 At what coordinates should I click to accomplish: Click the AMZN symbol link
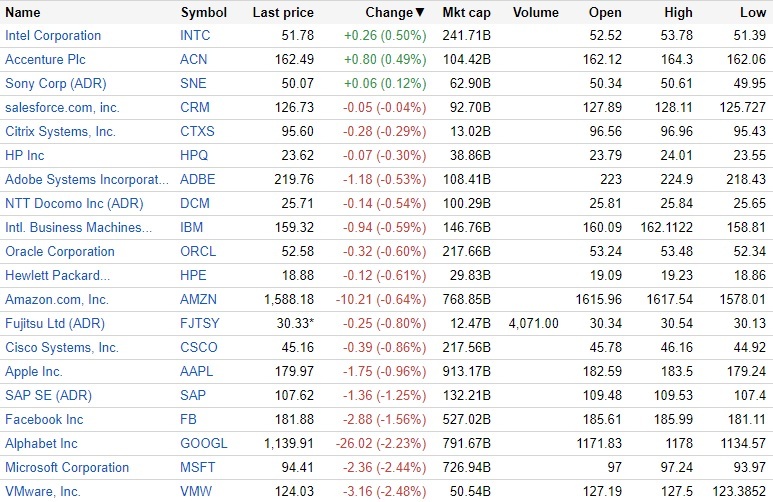[199, 300]
